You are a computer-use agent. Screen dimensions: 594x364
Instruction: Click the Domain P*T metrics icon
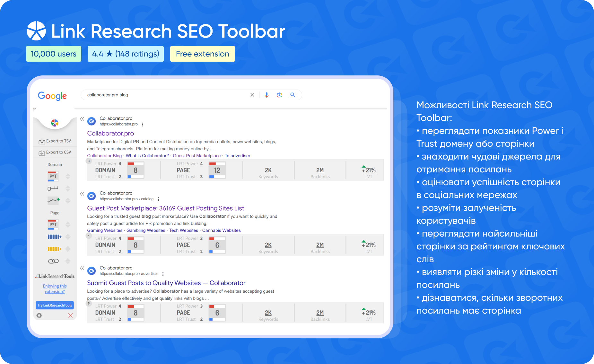[52, 176]
